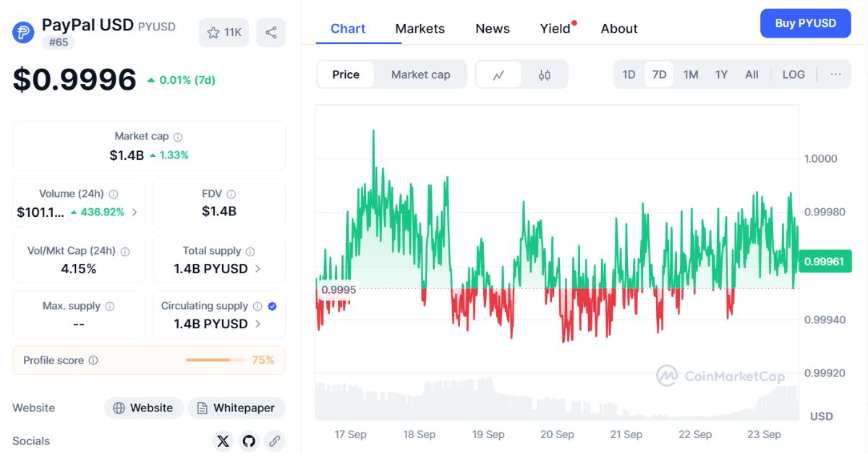Click the verified circulating supply badge
Image resolution: width=868 pixels, height=454 pixels.
coord(272,307)
